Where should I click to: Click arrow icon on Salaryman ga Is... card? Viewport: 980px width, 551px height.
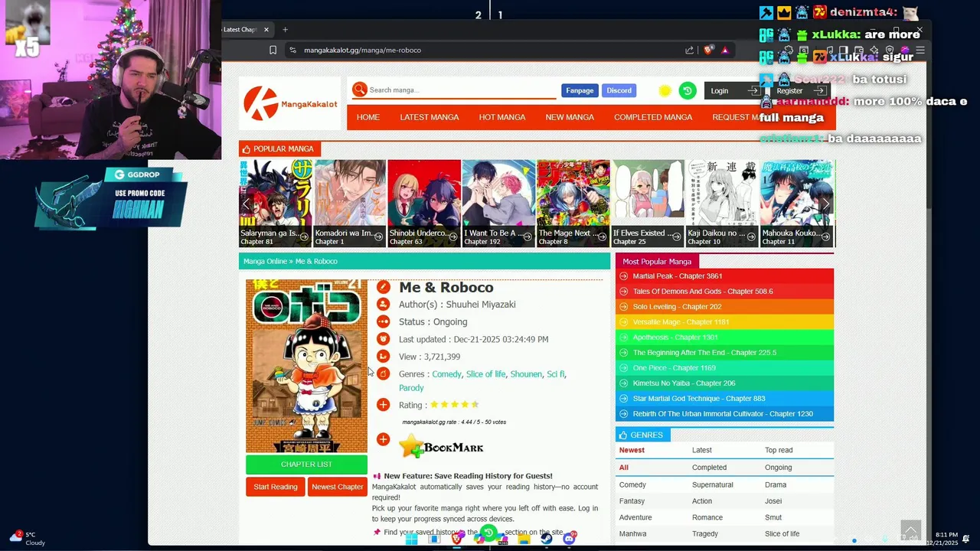(x=304, y=237)
